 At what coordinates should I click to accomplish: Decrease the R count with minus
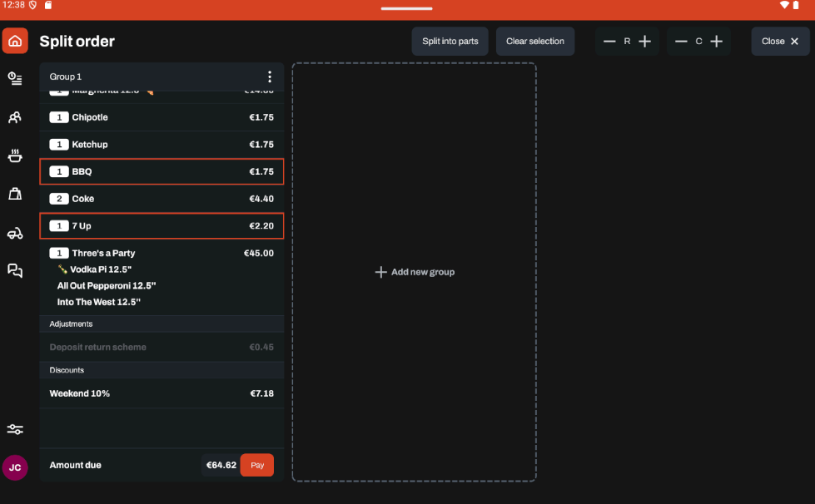(x=609, y=42)
